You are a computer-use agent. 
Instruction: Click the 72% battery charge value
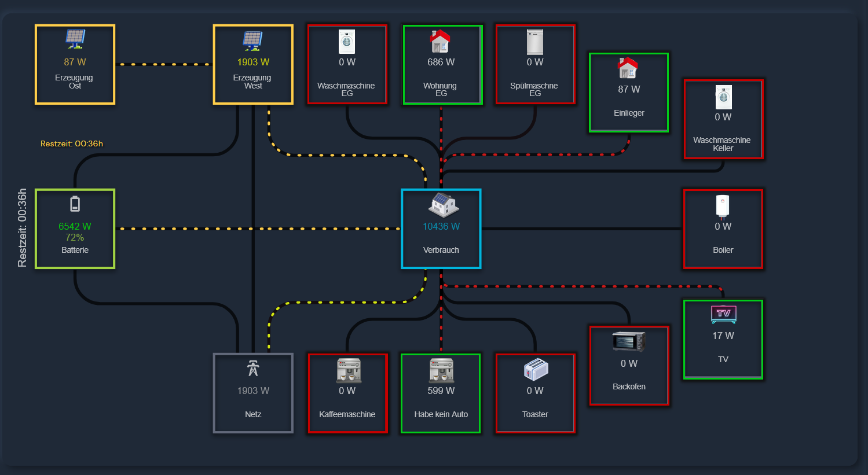pyautogui.click(x=75, y=237)
